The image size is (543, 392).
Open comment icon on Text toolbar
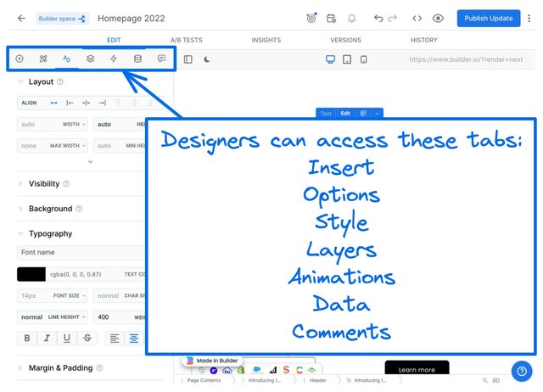[363, 113]
